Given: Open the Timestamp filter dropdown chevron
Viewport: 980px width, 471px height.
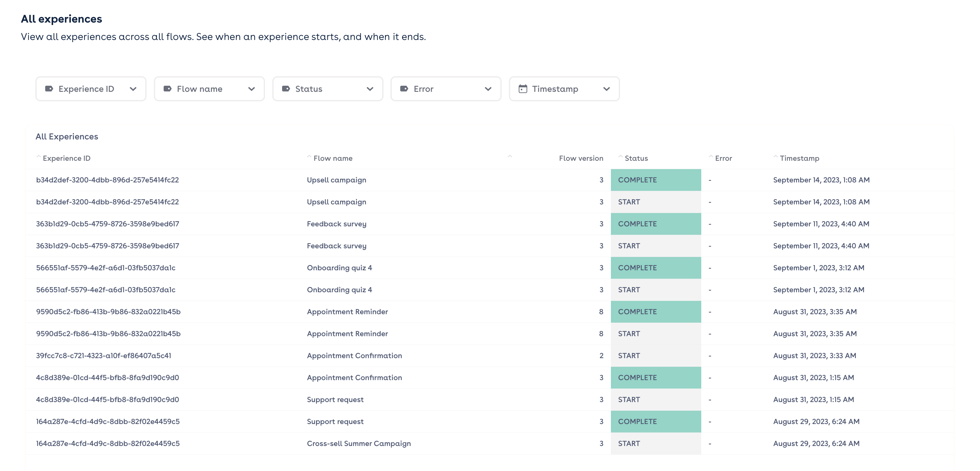Looking at the screenshot, I should point(606,89).
